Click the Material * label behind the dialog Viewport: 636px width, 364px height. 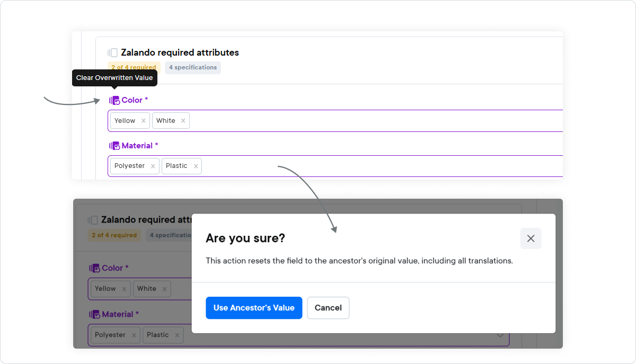(x=120, y=314)
